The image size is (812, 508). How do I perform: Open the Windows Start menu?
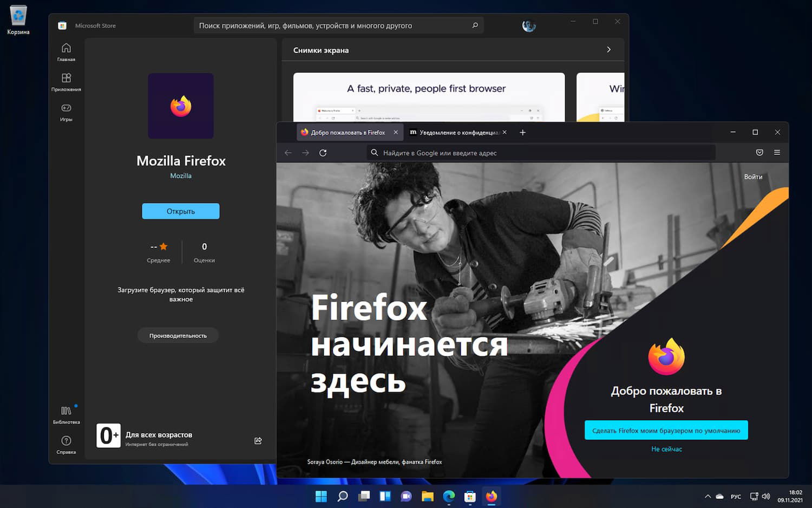click(x=321, y=496)
